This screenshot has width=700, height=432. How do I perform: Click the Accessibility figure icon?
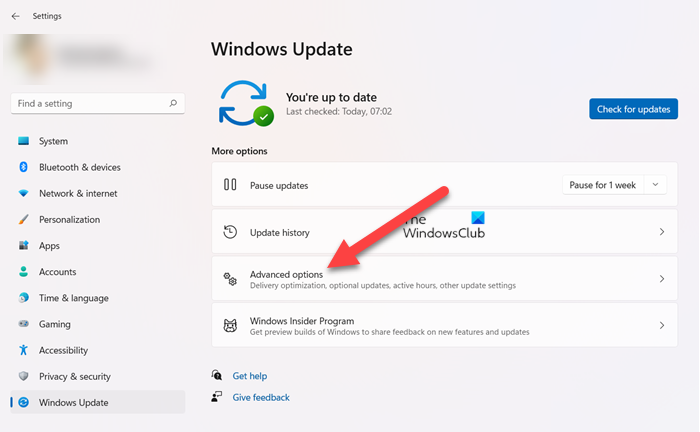[x=23, y=350]
